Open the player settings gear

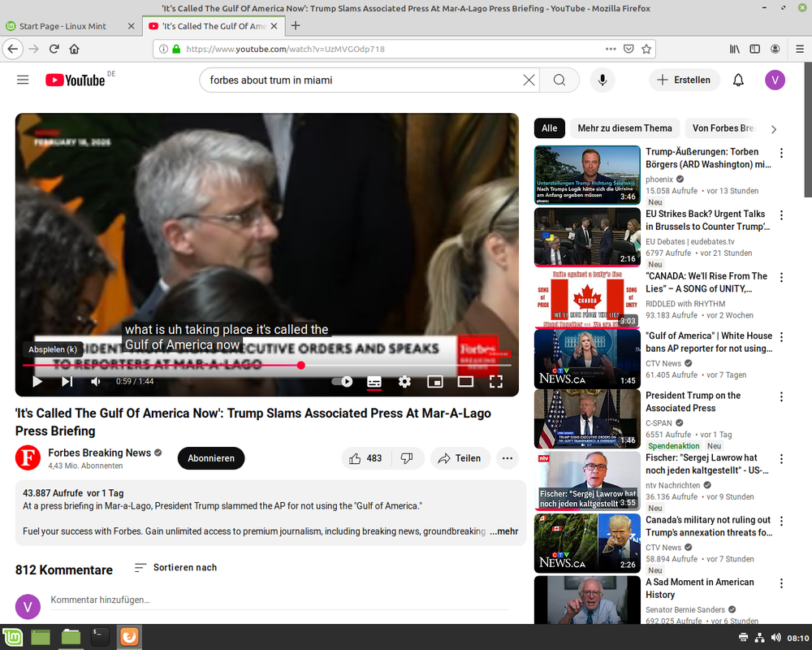[x=404, y=382]
